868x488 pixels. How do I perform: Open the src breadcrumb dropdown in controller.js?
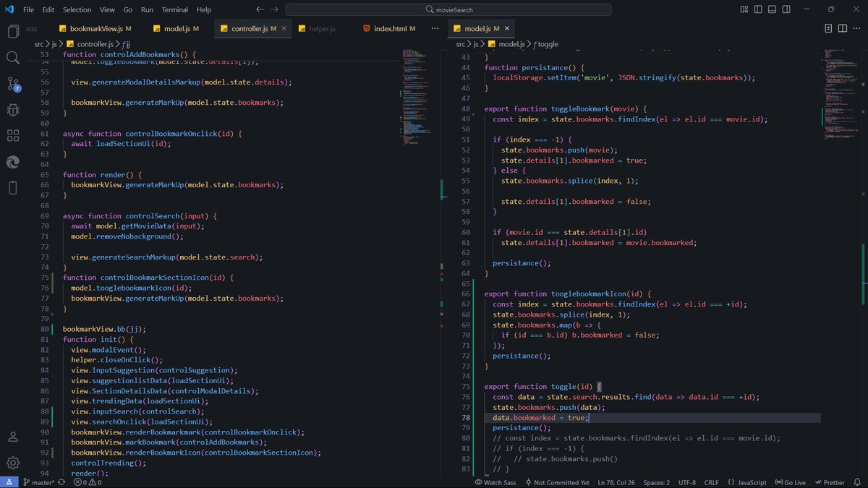39,43
